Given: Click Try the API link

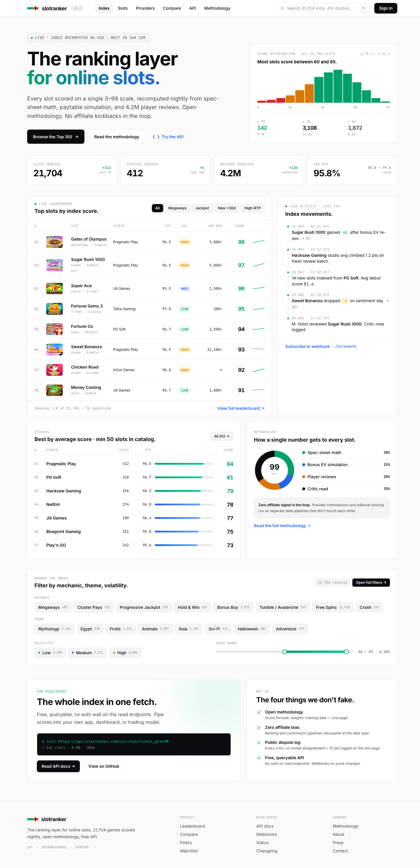Looking at the screenshot, I should click(x=168, y=137).
